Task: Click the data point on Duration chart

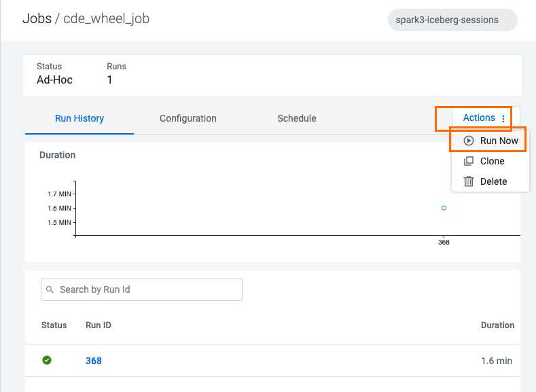Action: click(x=444, y=208)
